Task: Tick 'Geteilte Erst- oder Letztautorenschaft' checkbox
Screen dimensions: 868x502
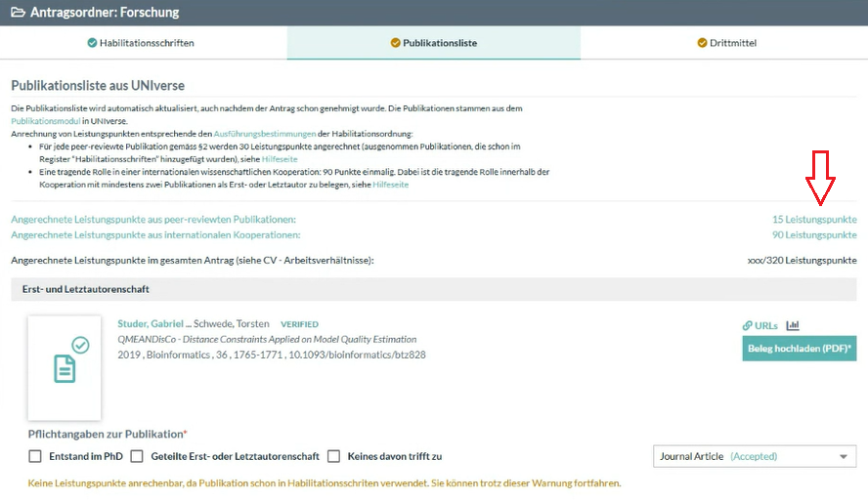Action: (137, 456)
